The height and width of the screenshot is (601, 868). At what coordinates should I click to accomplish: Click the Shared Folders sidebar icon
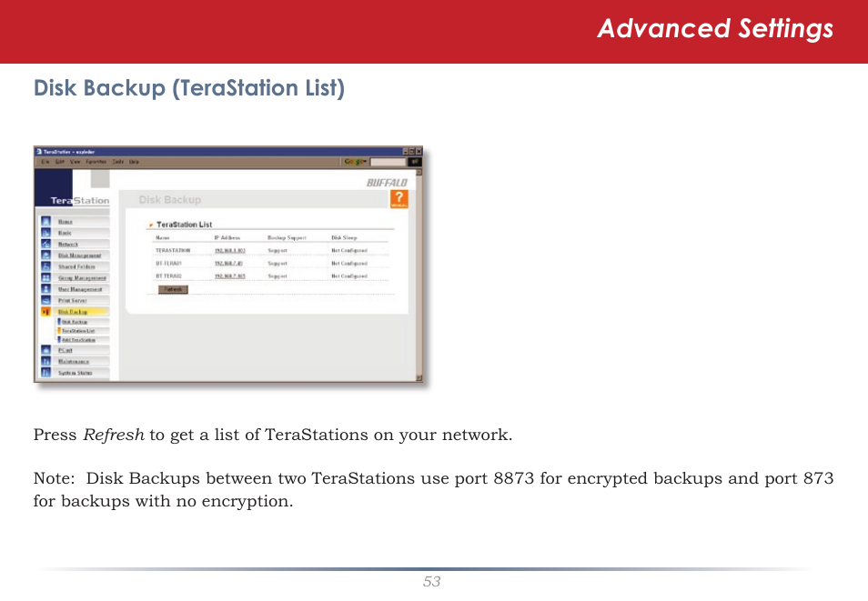tap(45, 266)
